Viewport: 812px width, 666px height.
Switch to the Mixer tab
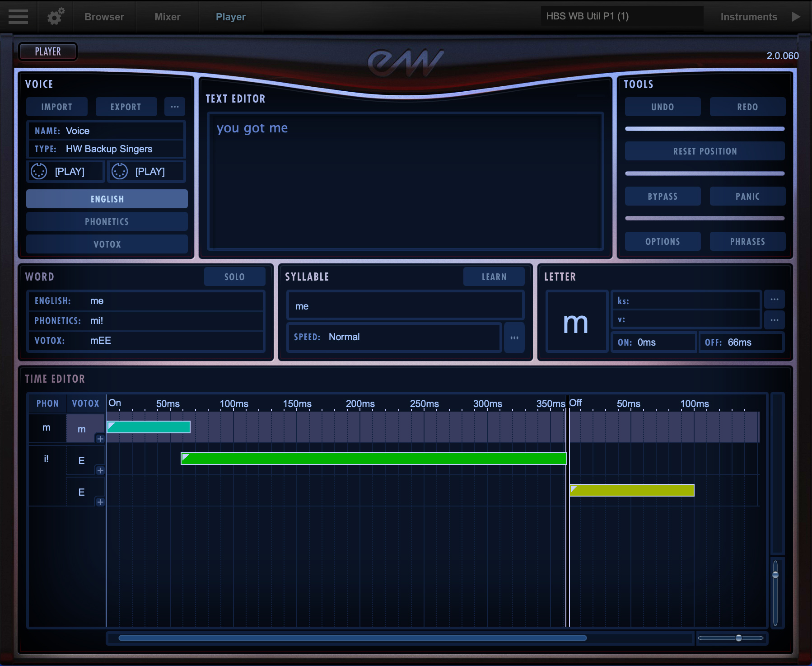point(167,17)
